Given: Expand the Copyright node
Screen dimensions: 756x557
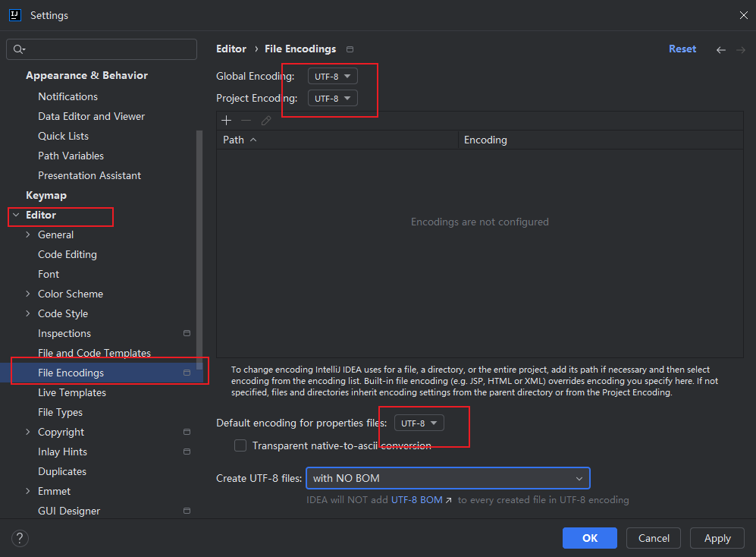Looking at the screenshot, I should 27,432.
